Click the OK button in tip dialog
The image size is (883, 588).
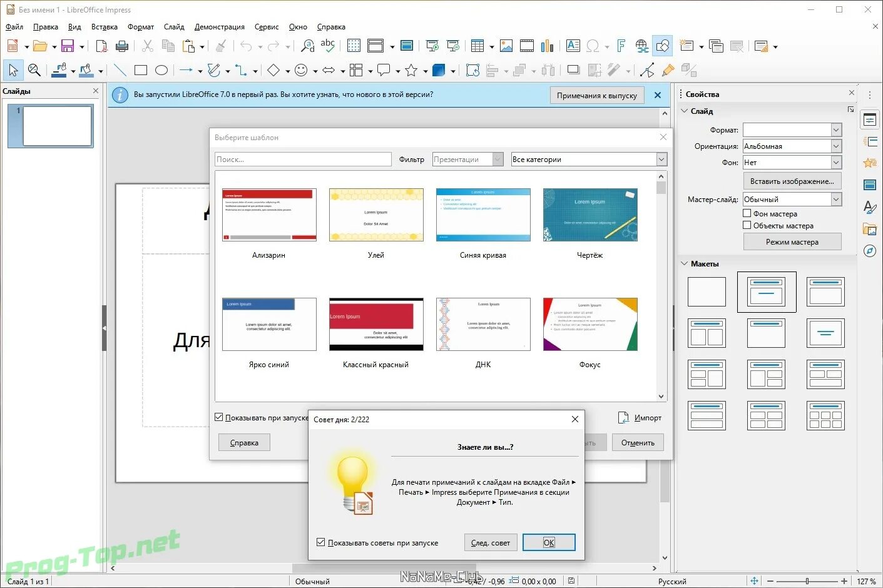549,542
